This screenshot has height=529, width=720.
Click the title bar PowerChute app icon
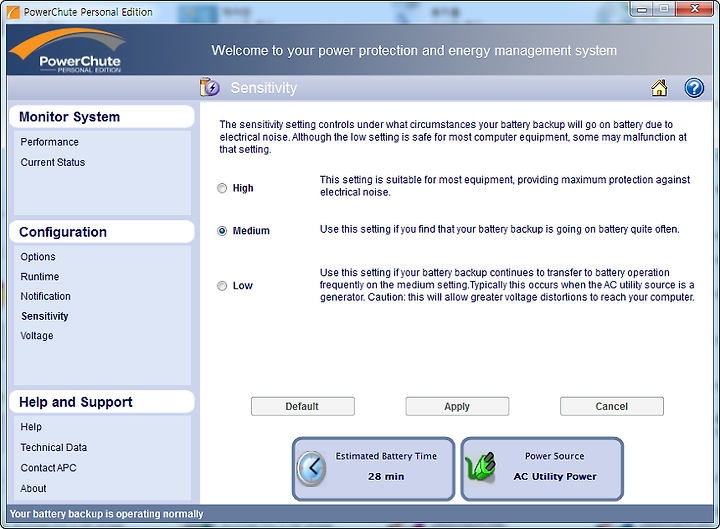[13, 12]
